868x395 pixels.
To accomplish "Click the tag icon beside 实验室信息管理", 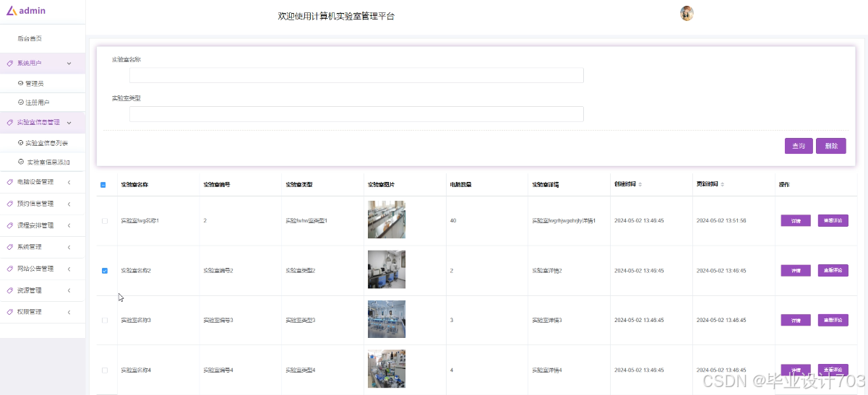I will point(9,123).
